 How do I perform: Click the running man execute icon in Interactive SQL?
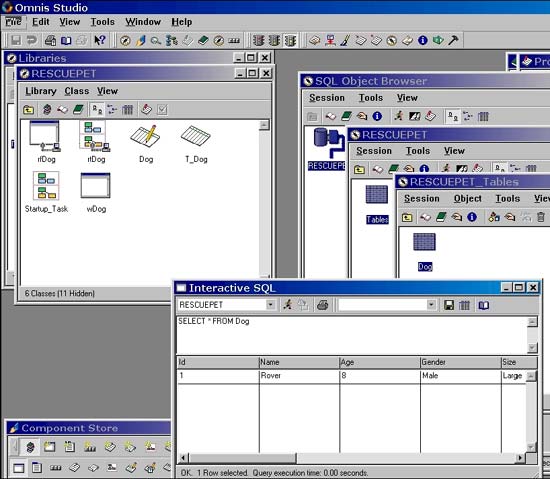(288, 305)
